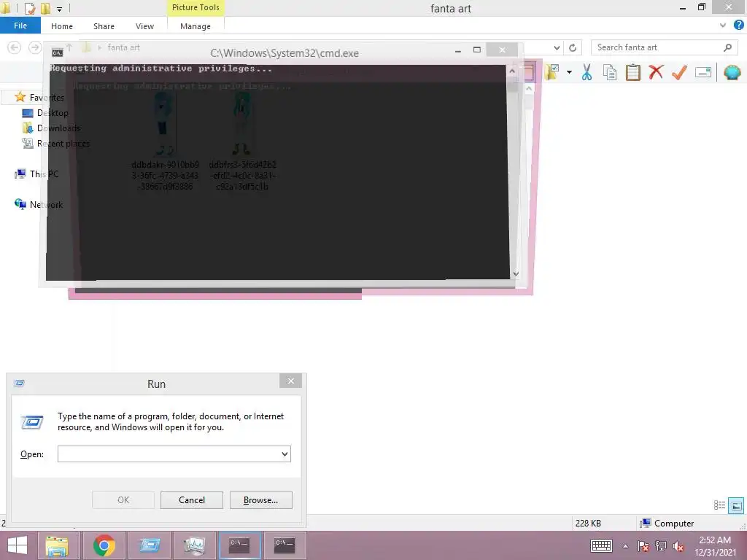Select Recent places in navigation pane
This screenshot has width=747, height=560.
click(x=63, y=144)
